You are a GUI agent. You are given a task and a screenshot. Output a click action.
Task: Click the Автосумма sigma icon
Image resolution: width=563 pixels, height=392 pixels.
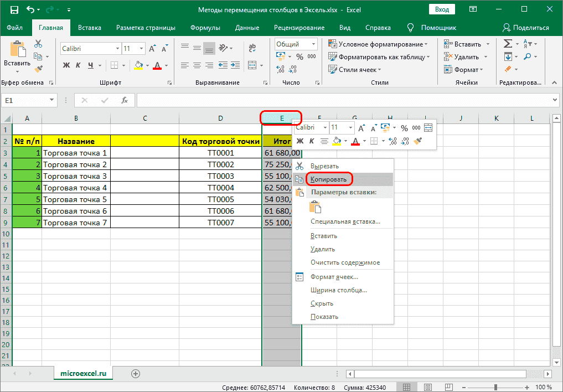[509, 42]
